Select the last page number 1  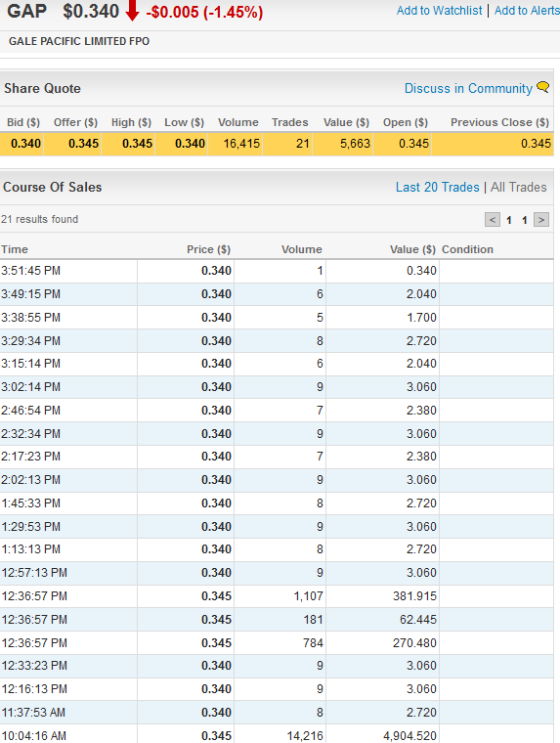(525, 220)
